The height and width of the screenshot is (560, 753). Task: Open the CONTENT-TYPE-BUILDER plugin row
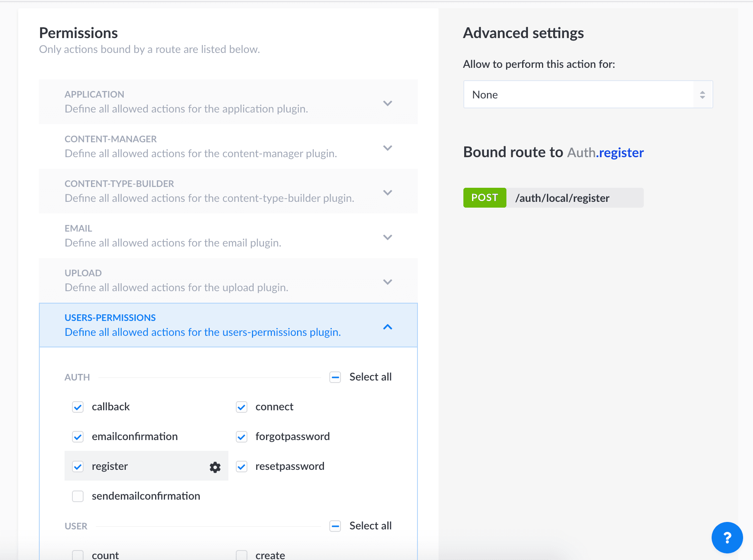(x=228, y=191)
